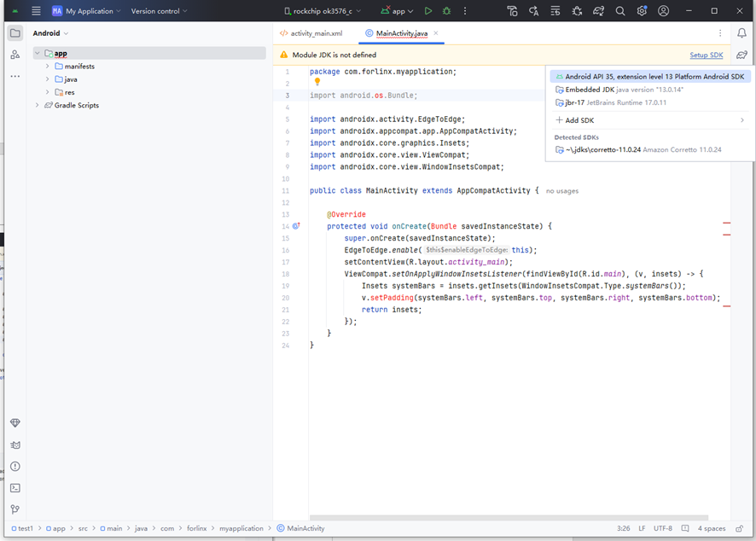Image resolution: width=756 pixels, height=541 pixels.
Task: Click the lines-with-return-arrow toolbar icon
Action: tap(555, 11)
